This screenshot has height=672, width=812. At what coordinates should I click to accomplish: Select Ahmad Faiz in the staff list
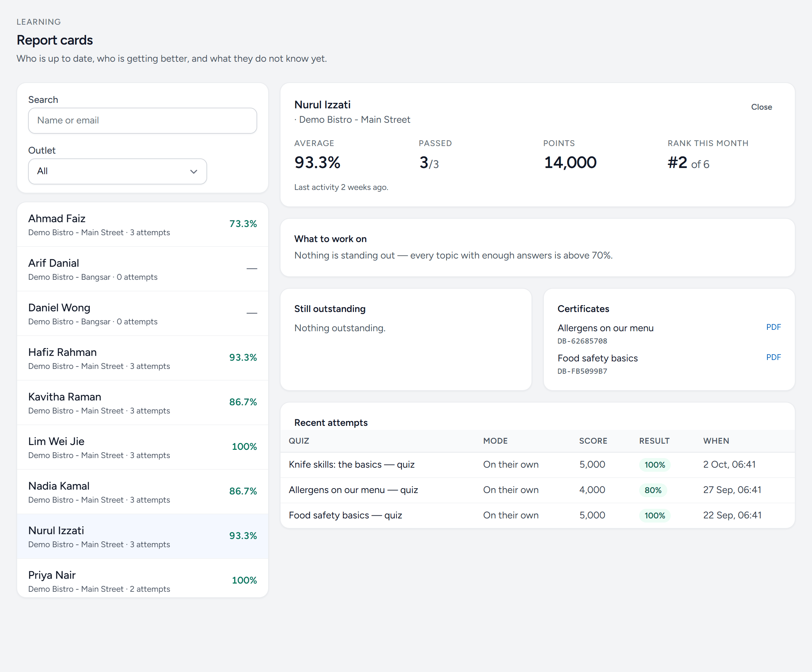click(x=142, y=225)
